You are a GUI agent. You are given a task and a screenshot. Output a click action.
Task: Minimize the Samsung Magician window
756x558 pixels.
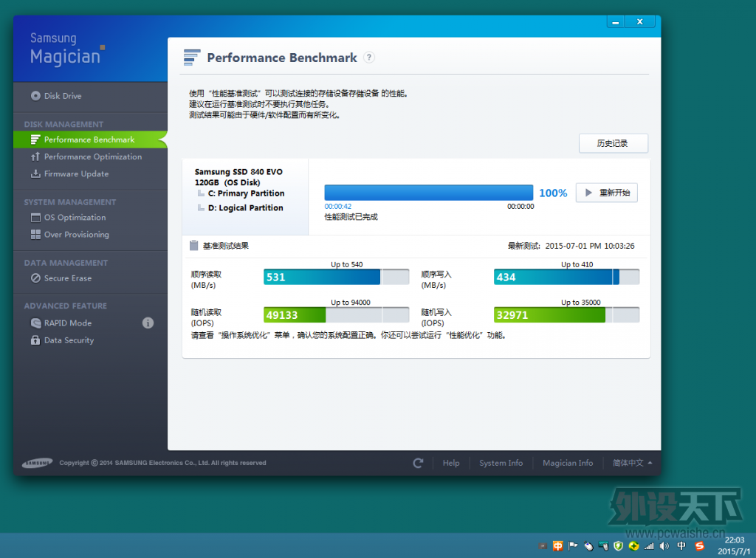click(x=616, y=21)
